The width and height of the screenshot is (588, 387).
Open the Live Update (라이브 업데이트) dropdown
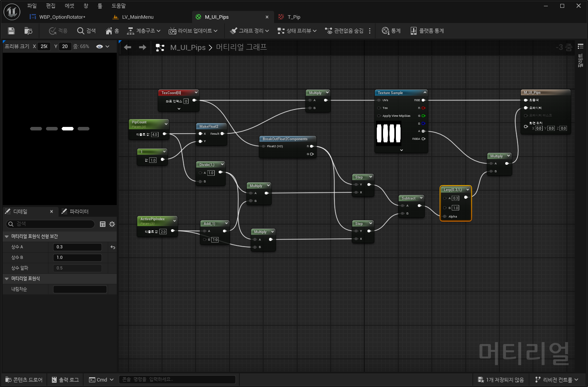tap(193, 30)
